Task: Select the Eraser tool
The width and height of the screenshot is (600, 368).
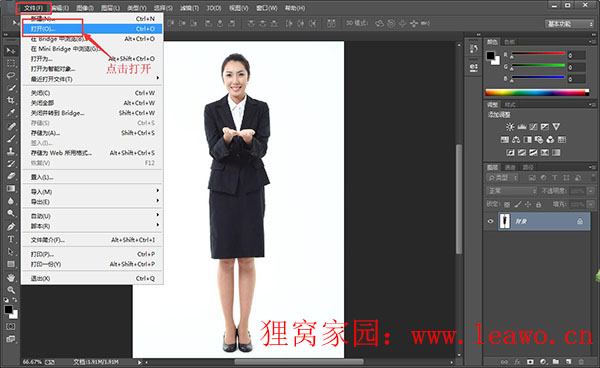Action: pyautogui.click(x=11, y=176)
